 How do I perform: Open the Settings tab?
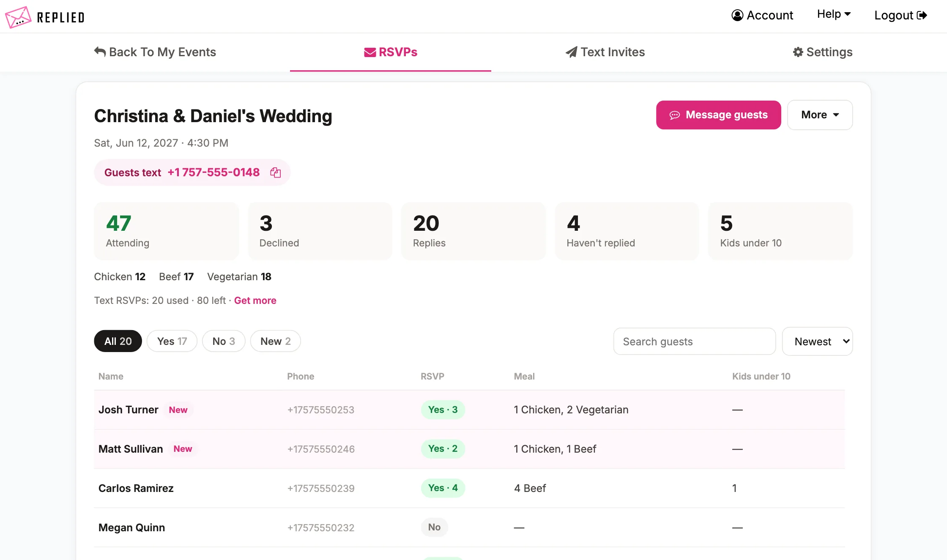822,52
